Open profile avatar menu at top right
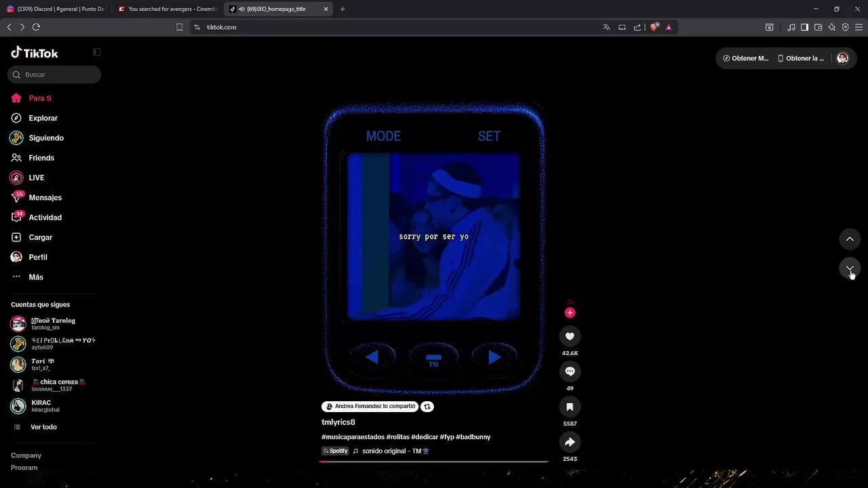Image resolution: width=868 pixels, height=488 pixels. pyautogui.click(x=842, y=58)
